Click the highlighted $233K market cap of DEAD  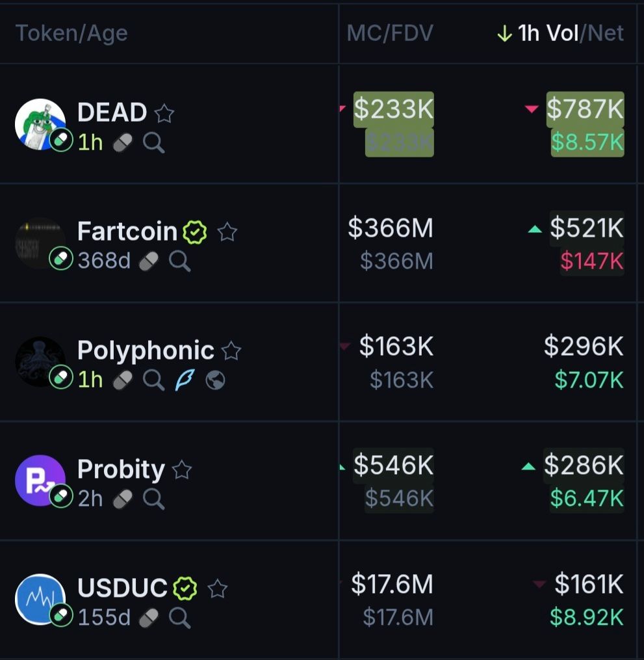(x=393, y=109)
